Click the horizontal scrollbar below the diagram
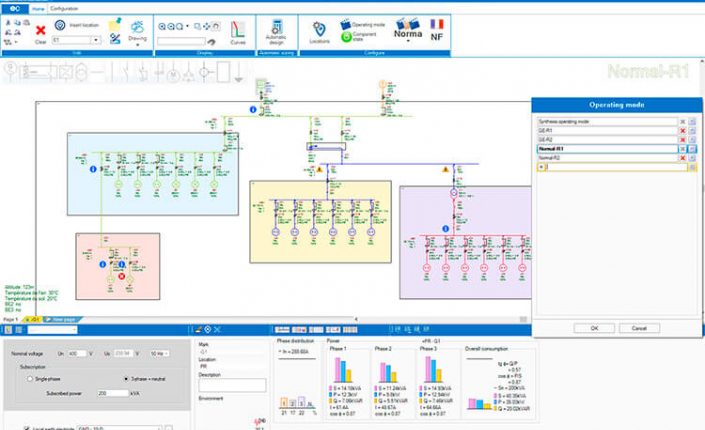This screenshot has width=705, height=430. [441, 319]
